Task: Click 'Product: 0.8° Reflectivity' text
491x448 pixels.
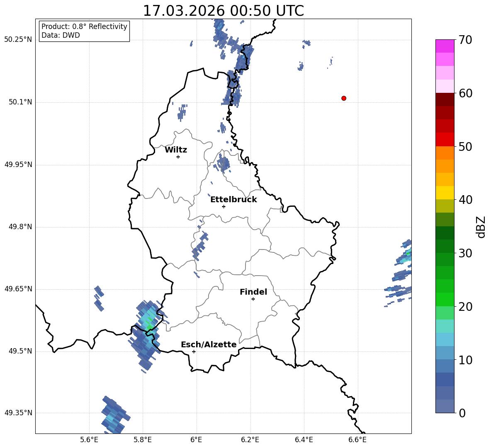Action: 84,27
